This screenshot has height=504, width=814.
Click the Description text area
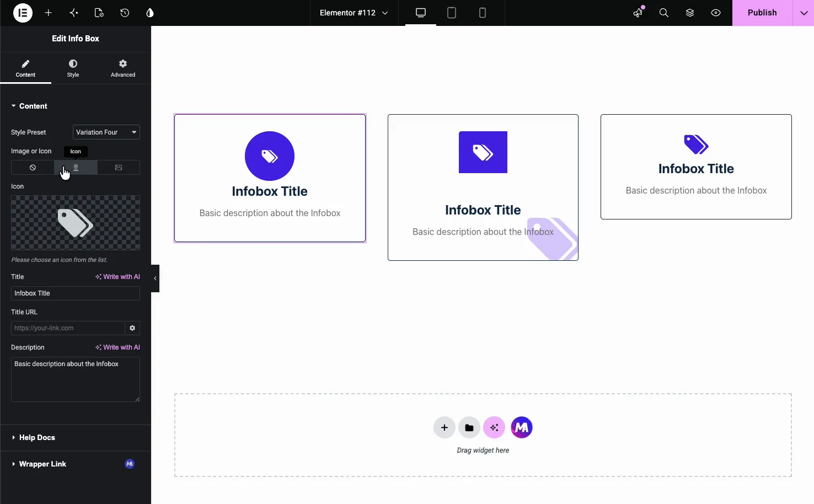point(76,379)
